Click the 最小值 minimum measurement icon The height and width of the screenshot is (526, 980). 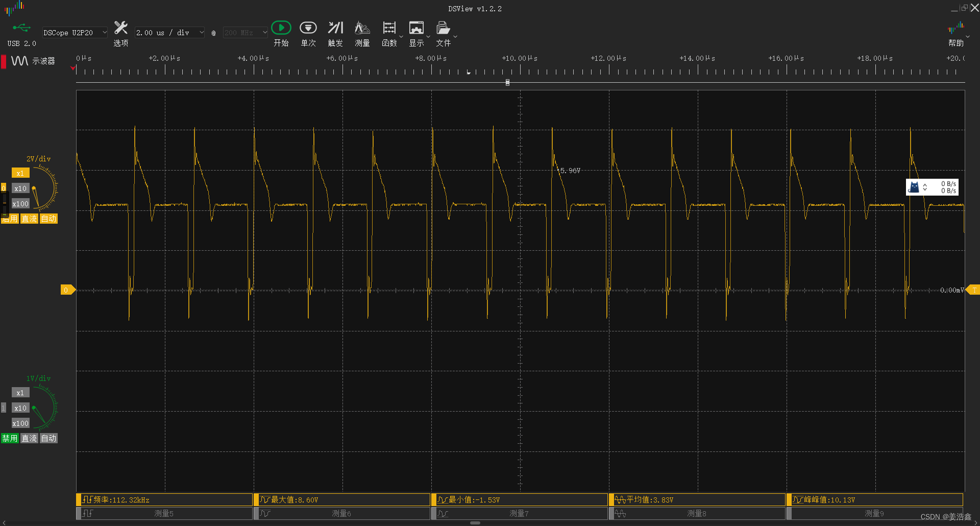[x=443, y=499]
